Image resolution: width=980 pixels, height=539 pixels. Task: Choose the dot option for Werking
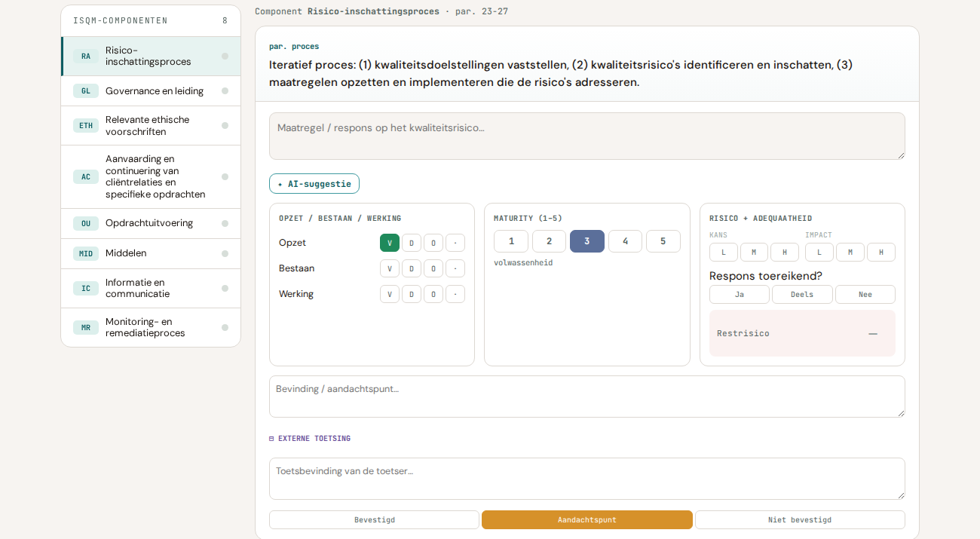coord(455,294)
